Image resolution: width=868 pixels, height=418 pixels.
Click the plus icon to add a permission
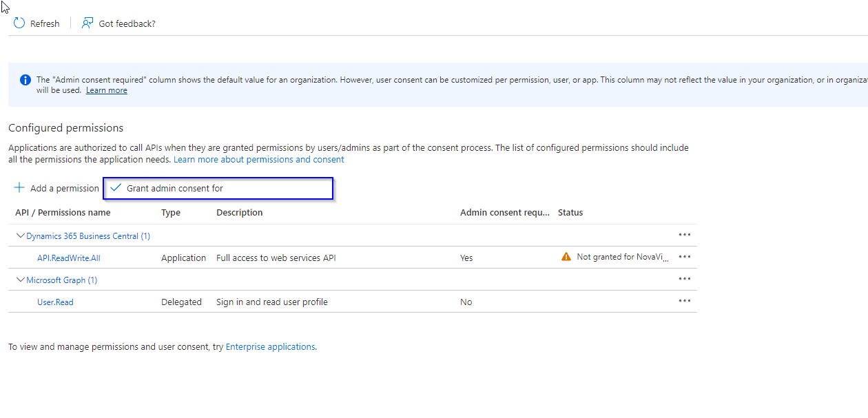tap(19, 188)
